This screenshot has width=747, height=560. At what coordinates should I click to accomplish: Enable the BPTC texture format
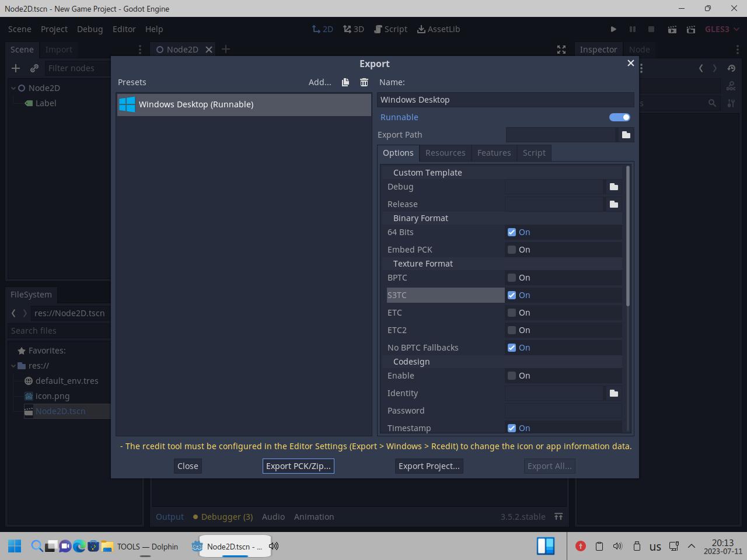pos(512,278)
